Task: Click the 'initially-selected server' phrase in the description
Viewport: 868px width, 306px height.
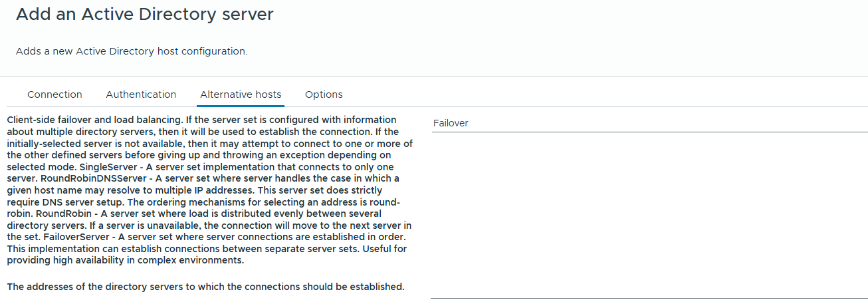Action: pyautogui.click(x=61, y=143)
